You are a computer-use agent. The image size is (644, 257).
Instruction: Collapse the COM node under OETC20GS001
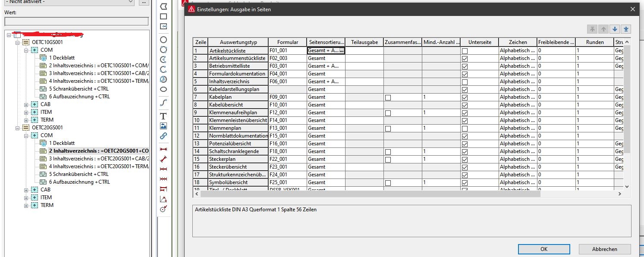click(26, 135)
